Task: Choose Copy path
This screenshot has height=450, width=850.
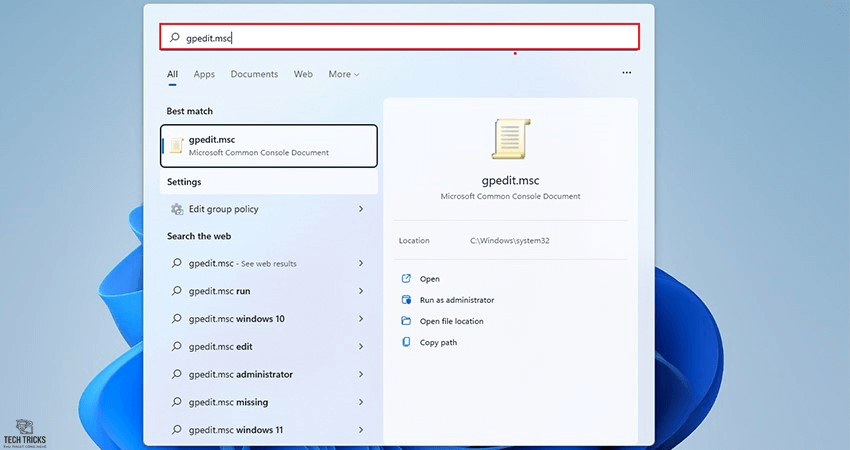Action: click(x=438, y=343)
